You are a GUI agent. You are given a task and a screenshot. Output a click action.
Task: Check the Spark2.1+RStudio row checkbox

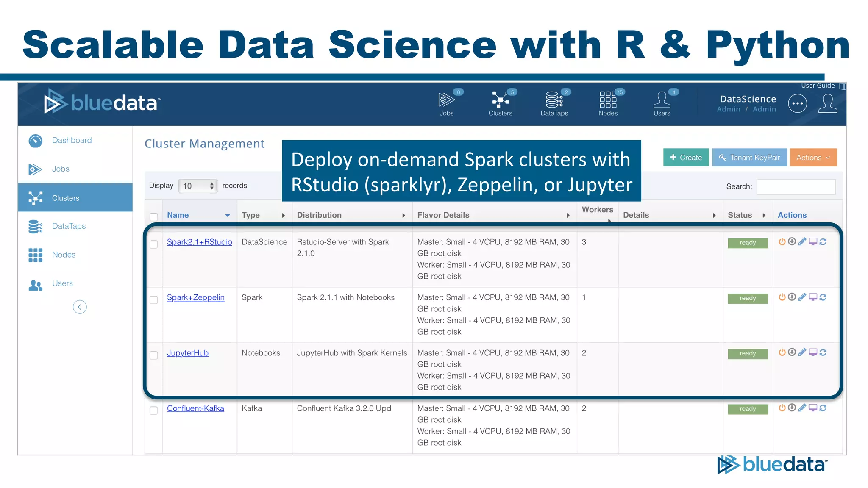pos(154,244)
